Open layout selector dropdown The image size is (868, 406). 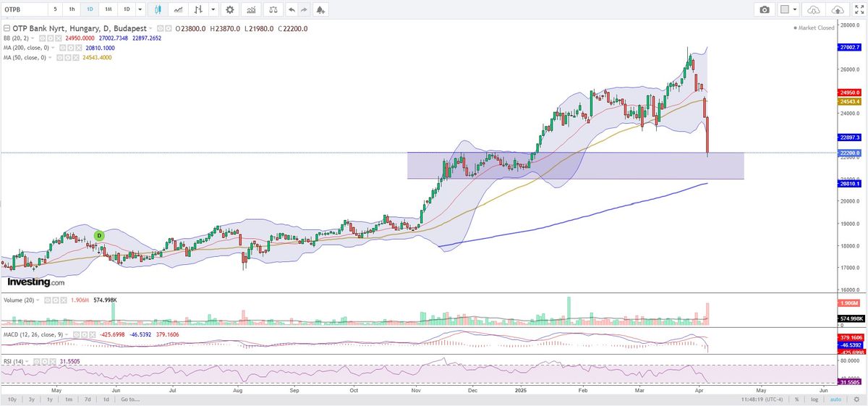pos(795,9)
